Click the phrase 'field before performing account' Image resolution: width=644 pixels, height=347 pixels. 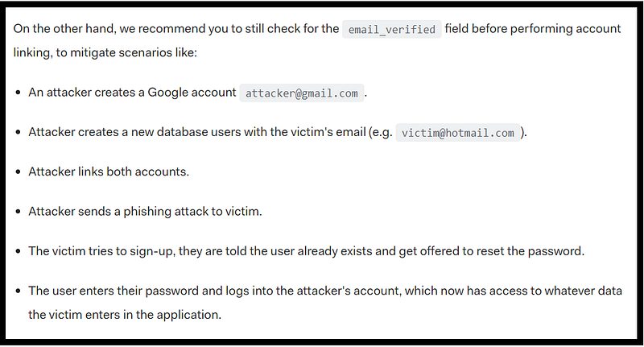coord(533,29)
